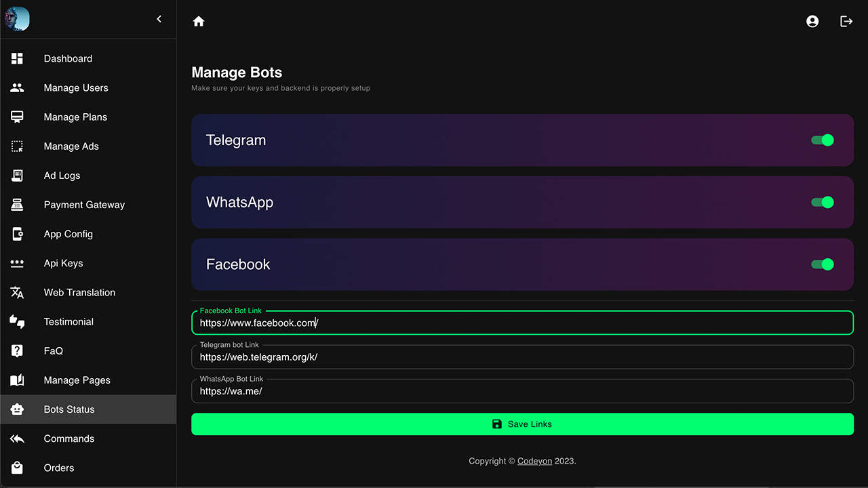868x488 pixels.
Task: Disable the WhatsApp bot toggle
Action: (823, 202)
